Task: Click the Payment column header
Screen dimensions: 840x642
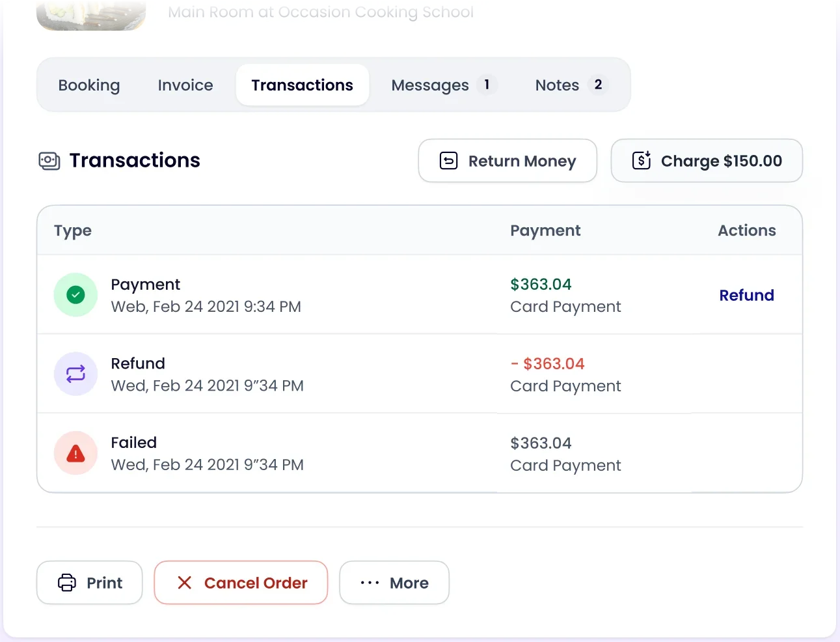Action: (545, 230)
